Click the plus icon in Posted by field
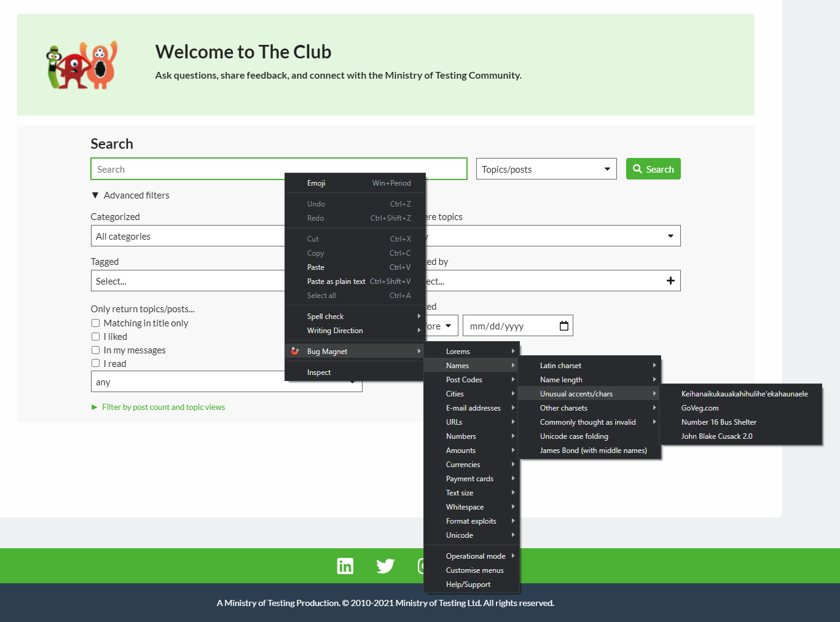Viewport: 840px width, 622px height. tap(670, 281)
